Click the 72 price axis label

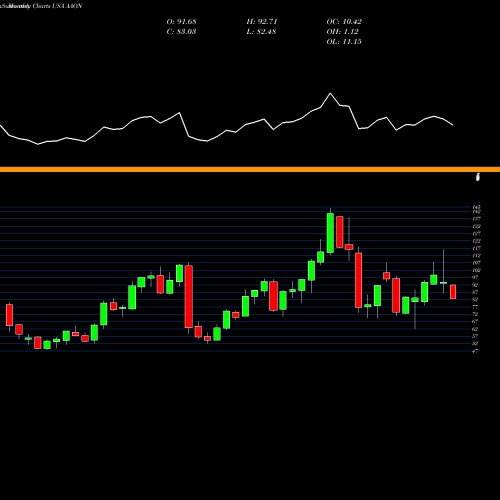475,314
